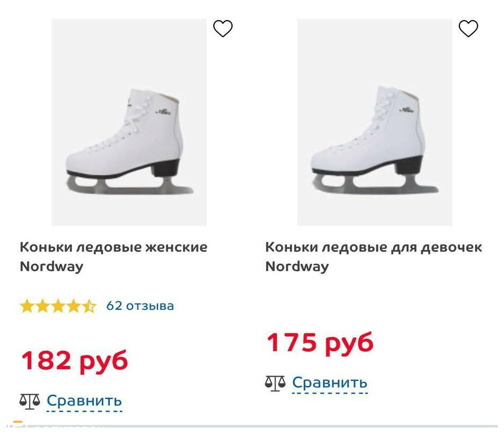This screenshot has height=443, width=504.
Task: Click the blade of the women's skate
Action: 132,185
